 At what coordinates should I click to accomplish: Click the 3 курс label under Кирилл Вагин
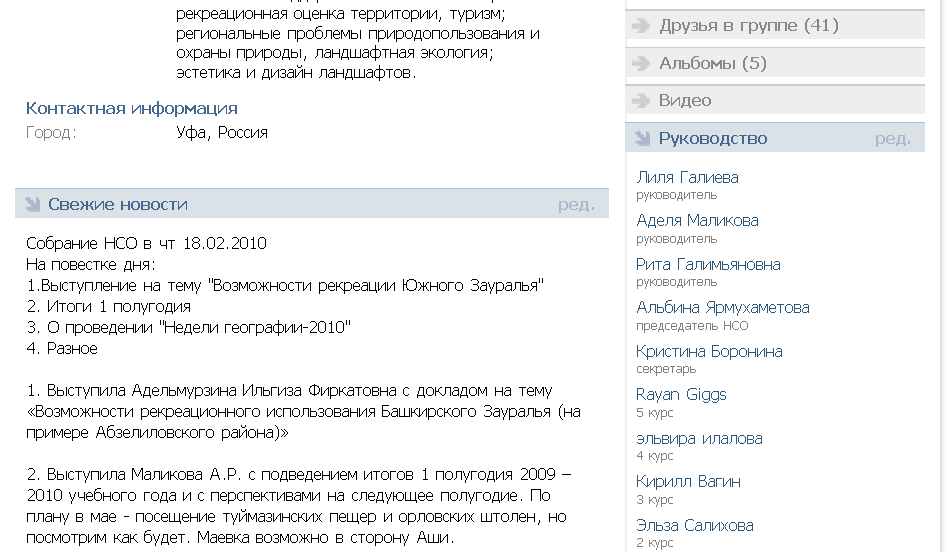point(654,500)
